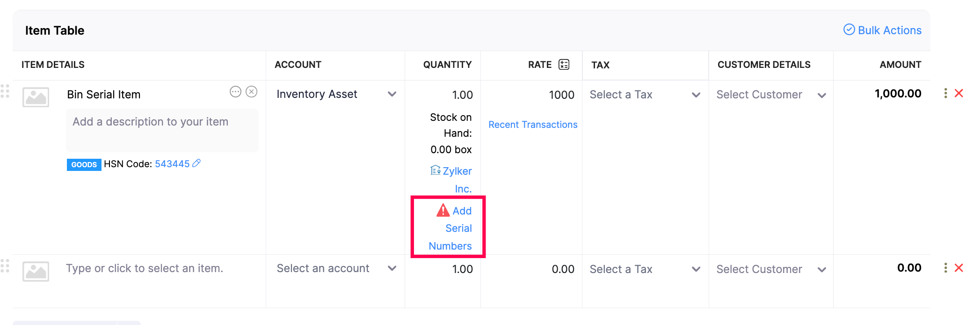Click item image placeholder for Bin Serial Item
Image resolution: width=980 pixels, height=325 pixels.
pos(36,97)
